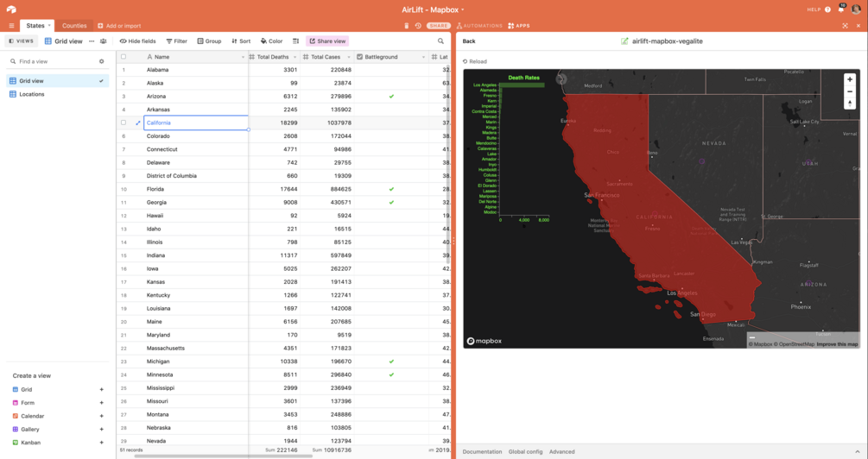Open the States table tab dropdown arrow

pos(49,25)
